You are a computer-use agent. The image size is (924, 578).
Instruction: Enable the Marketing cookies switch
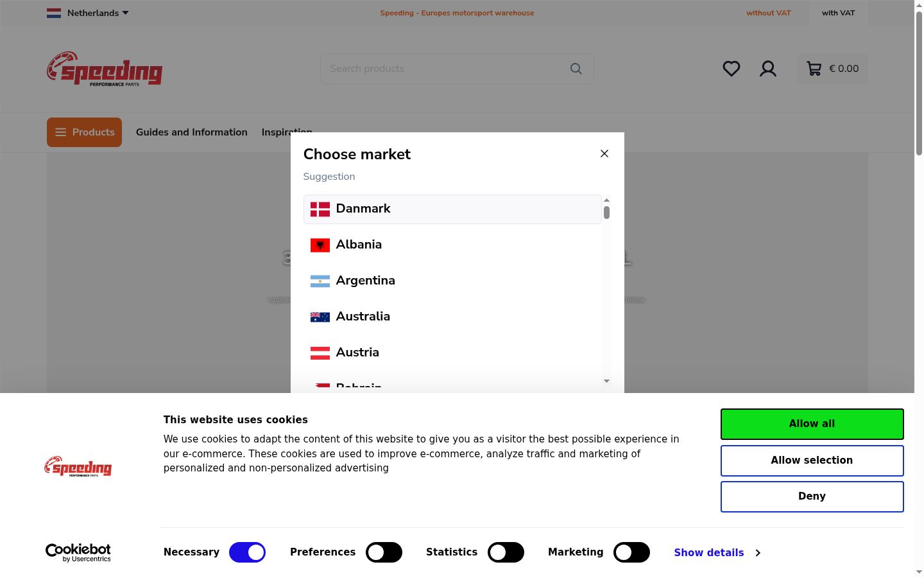[631, 552]
